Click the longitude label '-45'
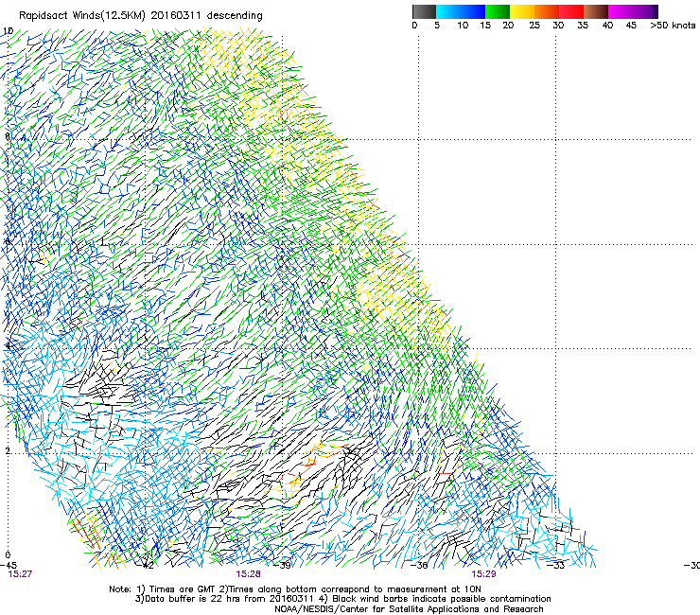The height and width of the screenshot is (615, 700). pos(9,566)
